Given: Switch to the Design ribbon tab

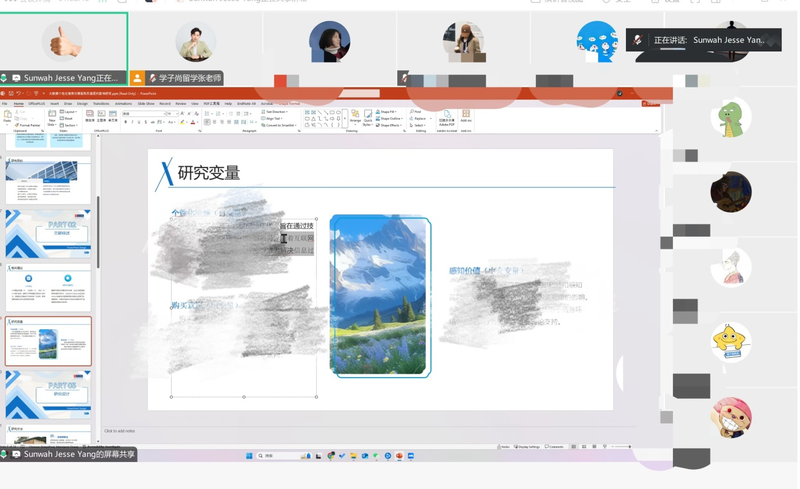Looking at the screenshot, I should [82, 104].
